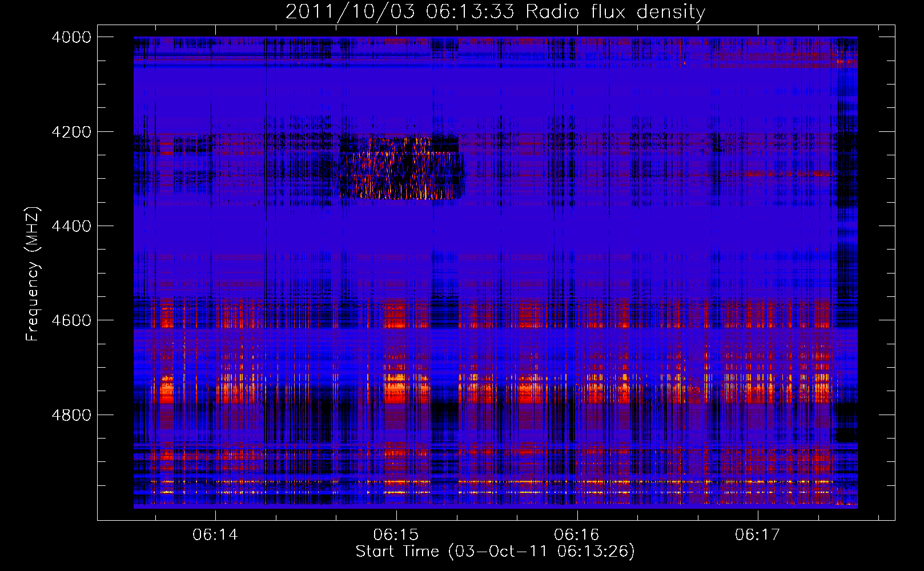Click the 06:15 time tick label
This screenshot has height=571, width=924.
coord(396,535)
